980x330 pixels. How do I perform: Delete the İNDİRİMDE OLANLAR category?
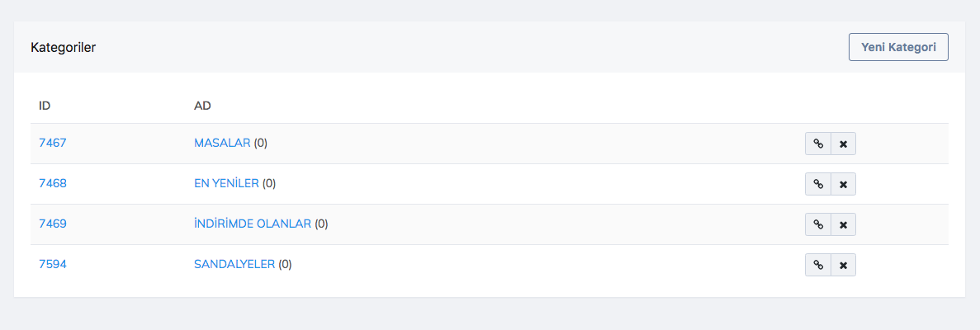tap(843, 224)
